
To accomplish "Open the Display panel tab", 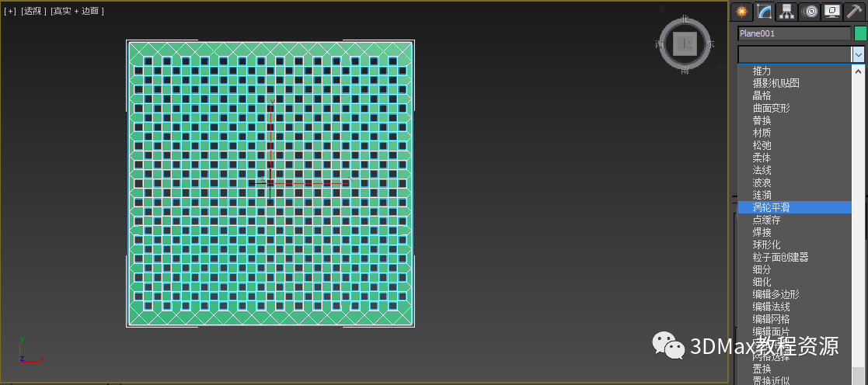I will tap(832, 12).
